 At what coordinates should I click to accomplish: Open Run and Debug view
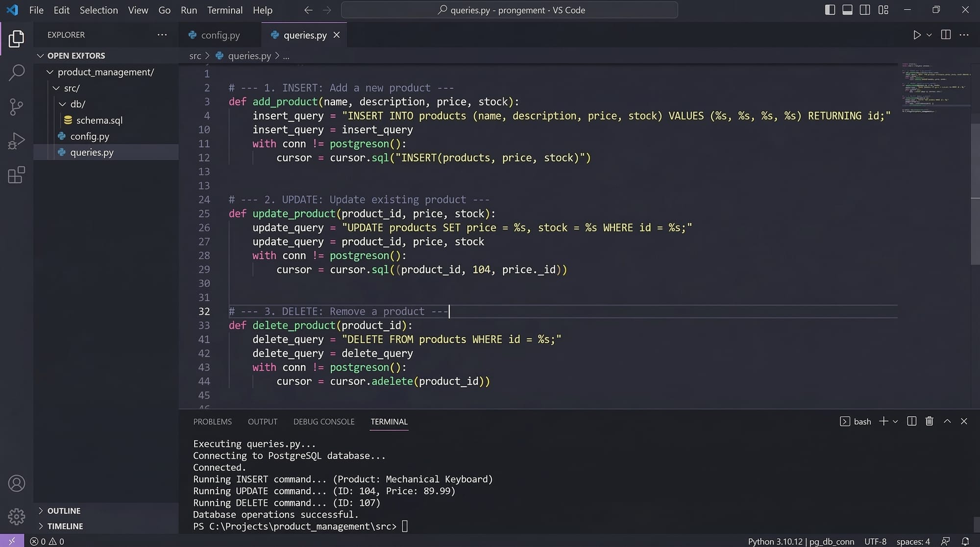(16, 141)
